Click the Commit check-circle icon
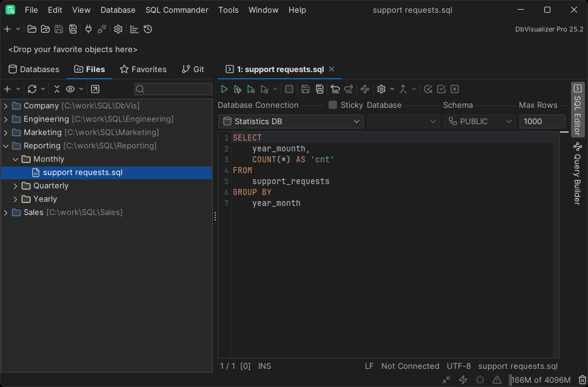This screenshot has width=588, height=387. pyautogui.click(x=428, y=89)
